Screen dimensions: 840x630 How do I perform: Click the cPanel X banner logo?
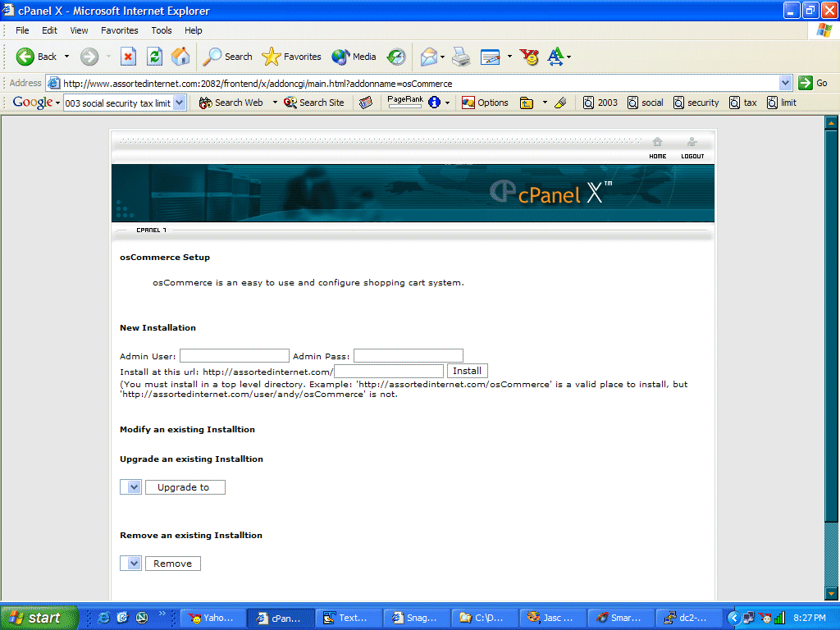pos(550,193)
